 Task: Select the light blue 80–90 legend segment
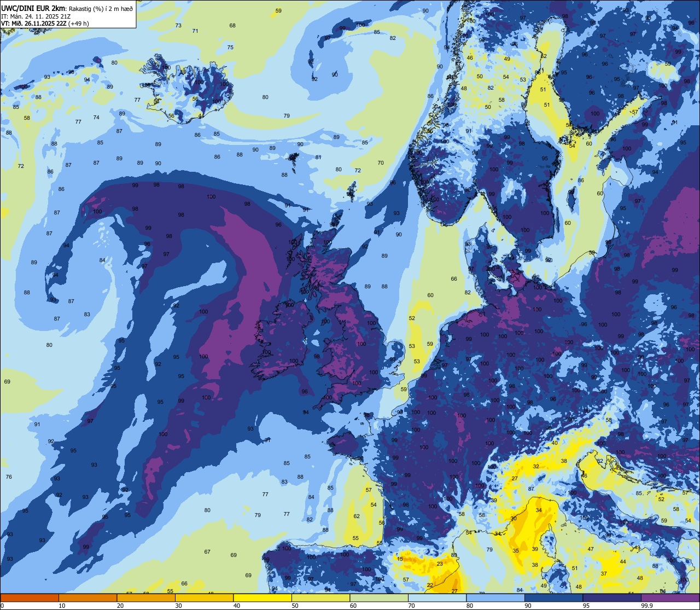coord(495,598)
